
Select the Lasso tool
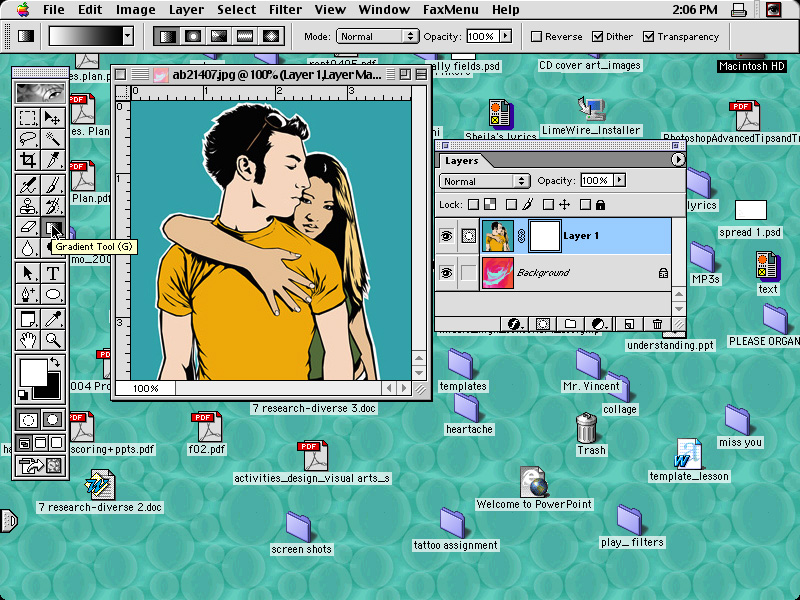tap(28, 138)
